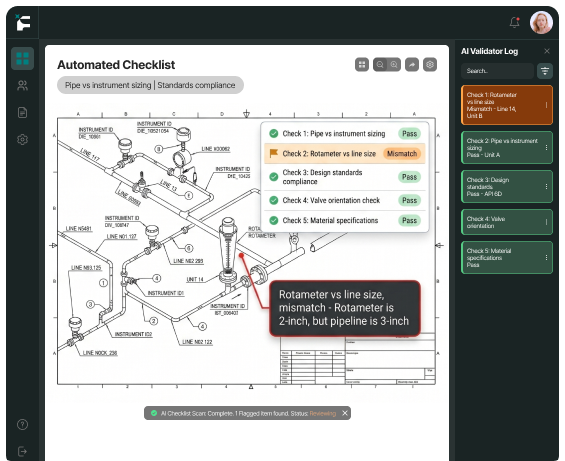This screenshot has width=565, height=461.
Task: Click the logout icon at sidebar bottom
Action: (22, 451)
